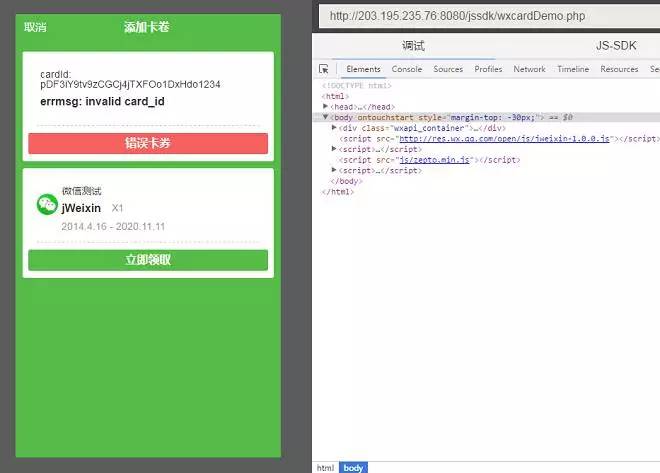Collapse the body element node
The width and height of the screenshot is (660, 473).
click(x=325, y=117)
